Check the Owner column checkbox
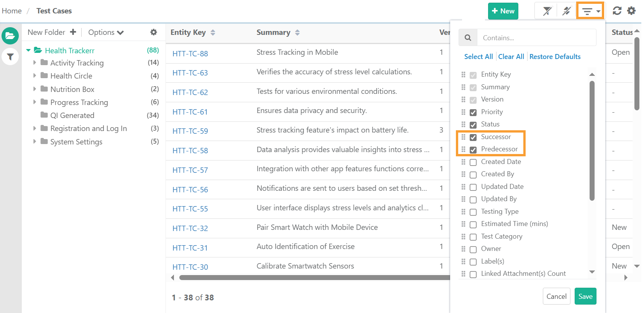 pos(473,249)
